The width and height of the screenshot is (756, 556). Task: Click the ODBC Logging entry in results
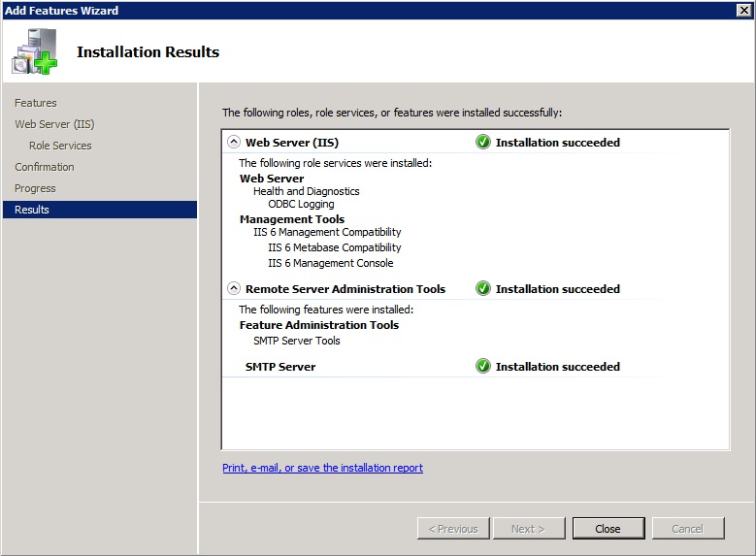pos(301,204)
